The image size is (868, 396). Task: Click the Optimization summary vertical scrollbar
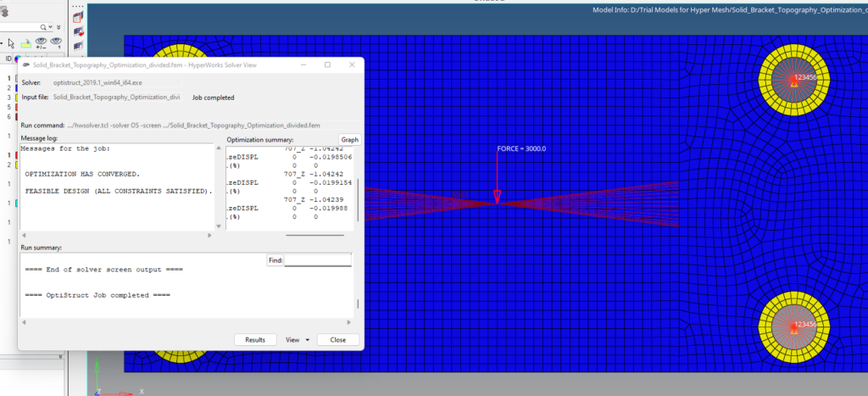[x=359, y=199]
